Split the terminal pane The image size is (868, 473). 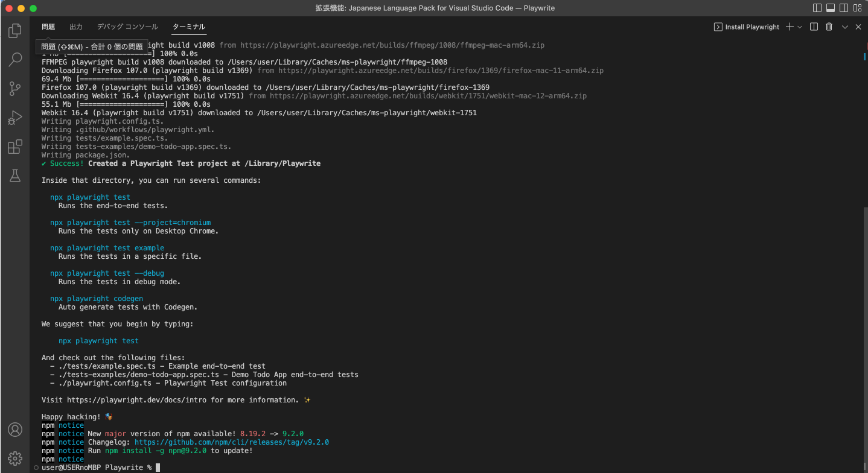(814, 27)
